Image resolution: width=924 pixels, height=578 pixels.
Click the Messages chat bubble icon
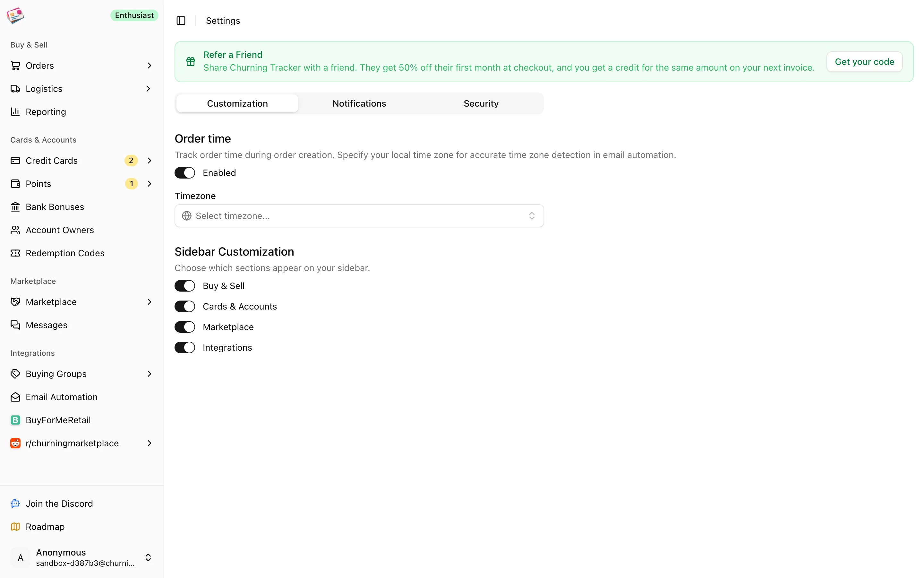coord(15,325)
